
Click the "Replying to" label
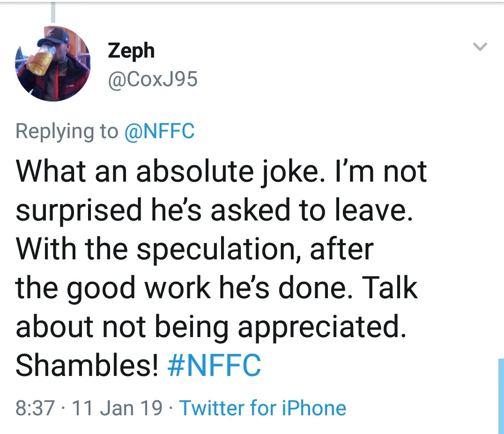(x=67, y=131)
